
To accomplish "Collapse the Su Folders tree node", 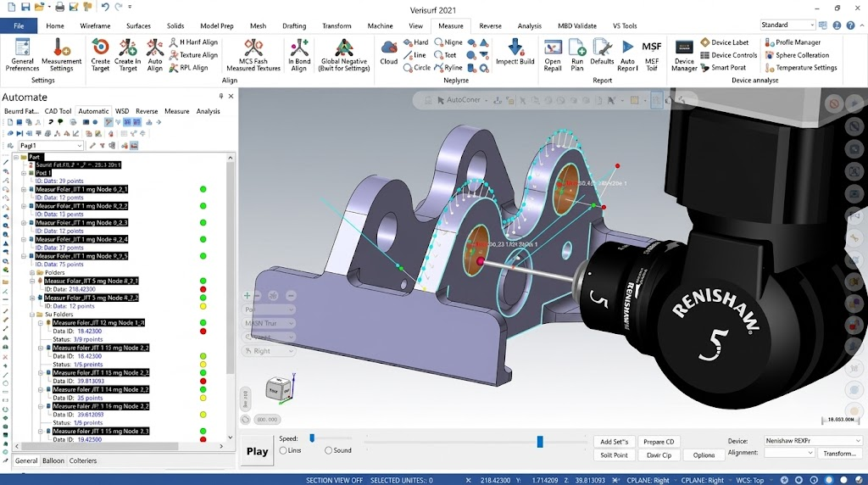I will pyautogui.click(x=32, y=315).
